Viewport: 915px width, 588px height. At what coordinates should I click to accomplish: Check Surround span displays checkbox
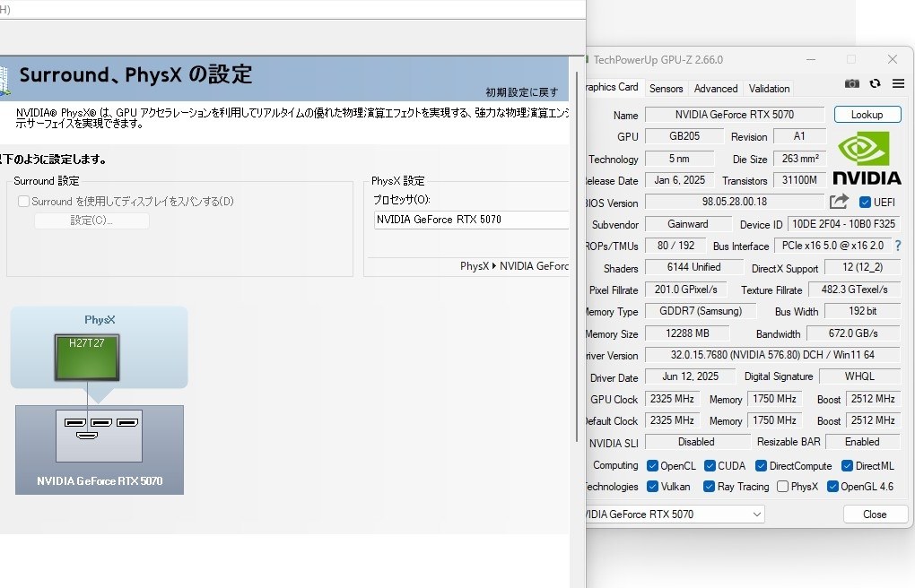[24, 202]
